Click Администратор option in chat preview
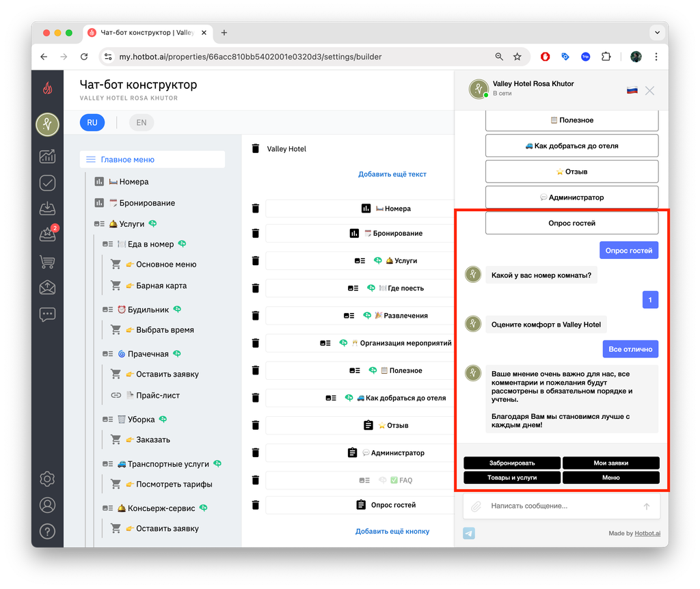700x589 pixels. tap(572, 197)
